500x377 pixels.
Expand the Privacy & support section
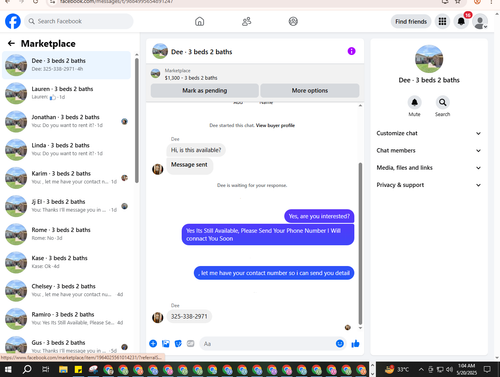pyautogui.click(x=429, y=185)
